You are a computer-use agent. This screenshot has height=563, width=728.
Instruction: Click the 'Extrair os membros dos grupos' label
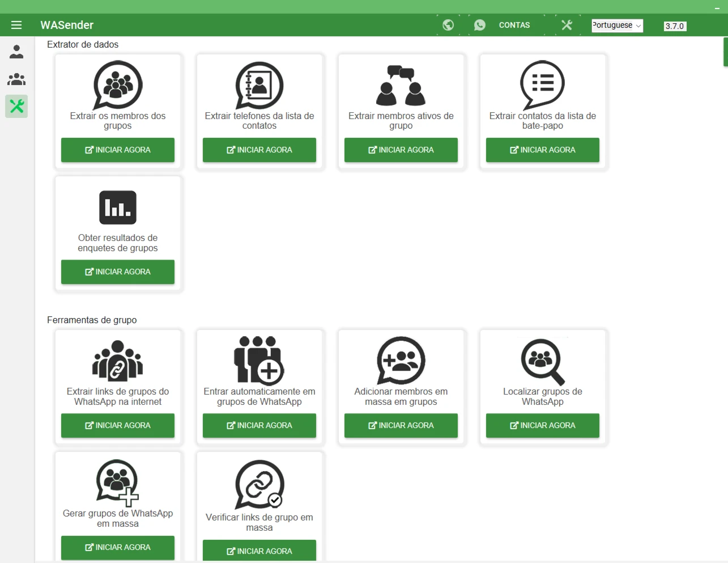[118, 121]
